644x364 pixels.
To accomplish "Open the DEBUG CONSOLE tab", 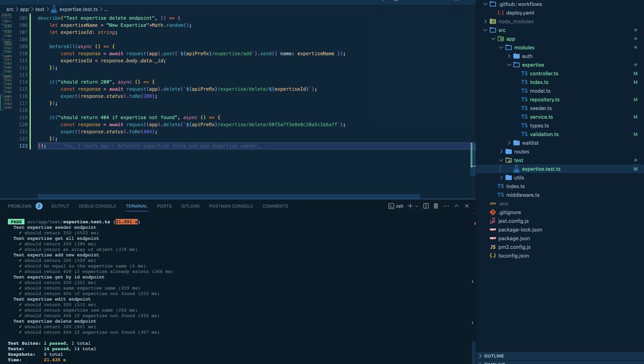I will 97,206.
